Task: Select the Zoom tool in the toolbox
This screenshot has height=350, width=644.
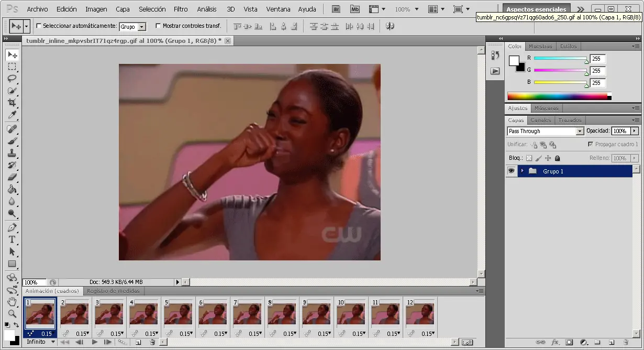Action: point(12,313)
